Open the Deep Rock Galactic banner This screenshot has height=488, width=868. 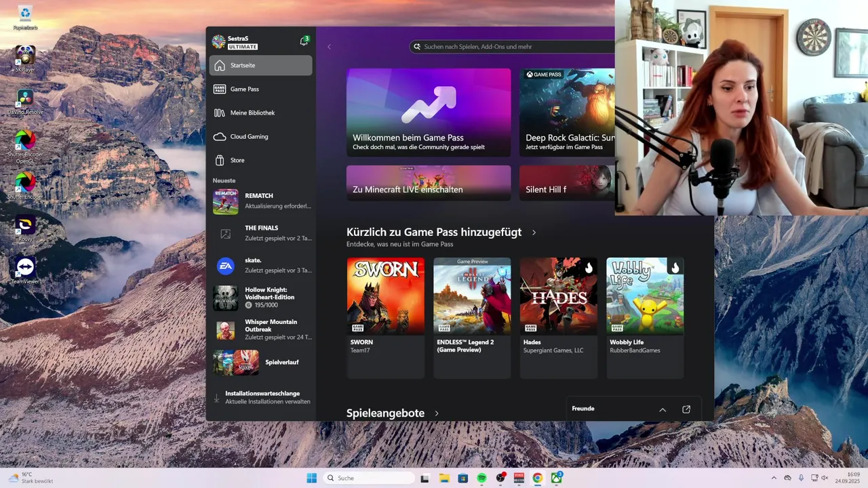(x=567, y=113)
